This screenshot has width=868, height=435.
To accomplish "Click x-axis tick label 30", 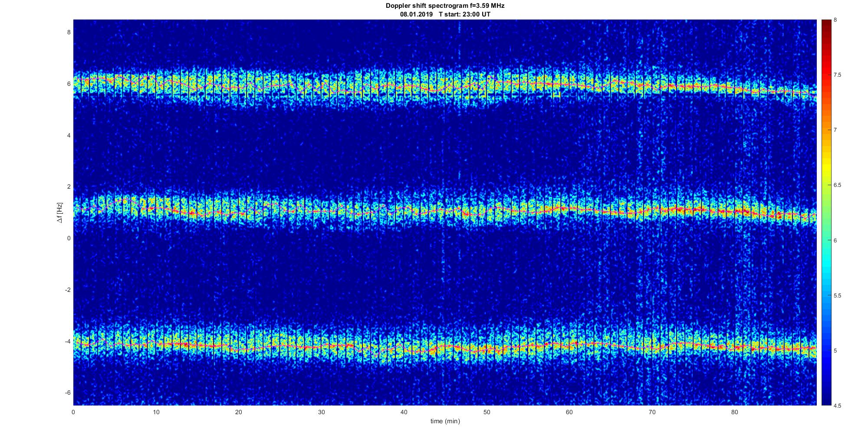I will click(x=321, y=412).
